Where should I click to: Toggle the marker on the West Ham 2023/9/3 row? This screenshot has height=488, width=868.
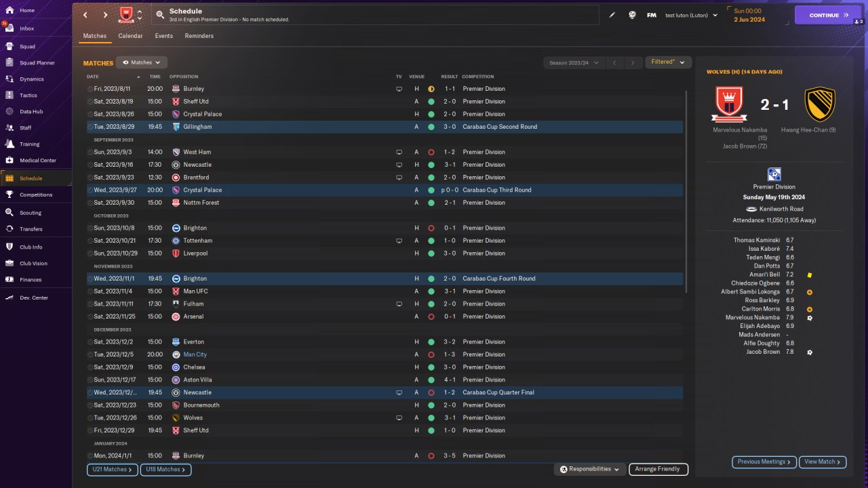90,152
